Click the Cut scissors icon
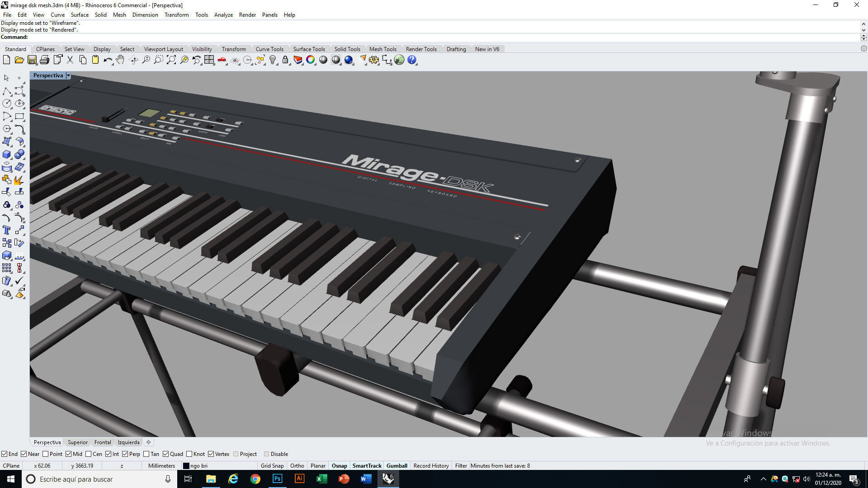The height and width of the screenshot is (488, 868). point(70,60)
